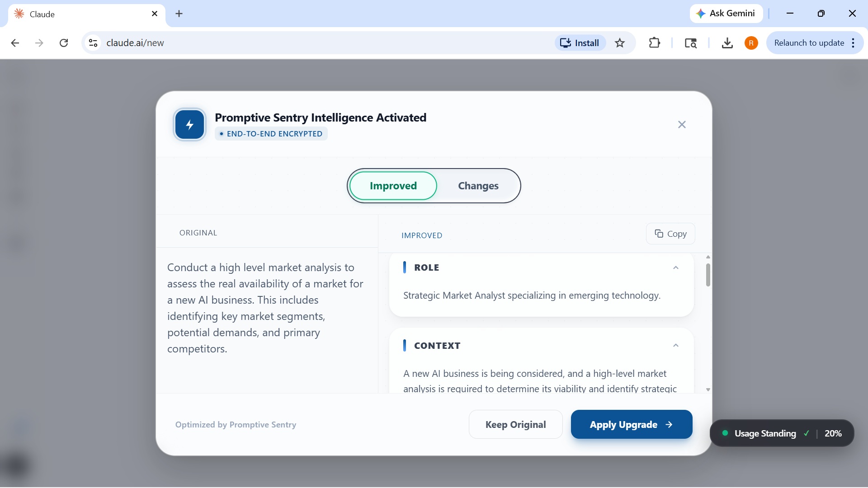The height and width of the screenshot is (488, 868).
Task: Open the profile avatar R
Action: [751, 43]
